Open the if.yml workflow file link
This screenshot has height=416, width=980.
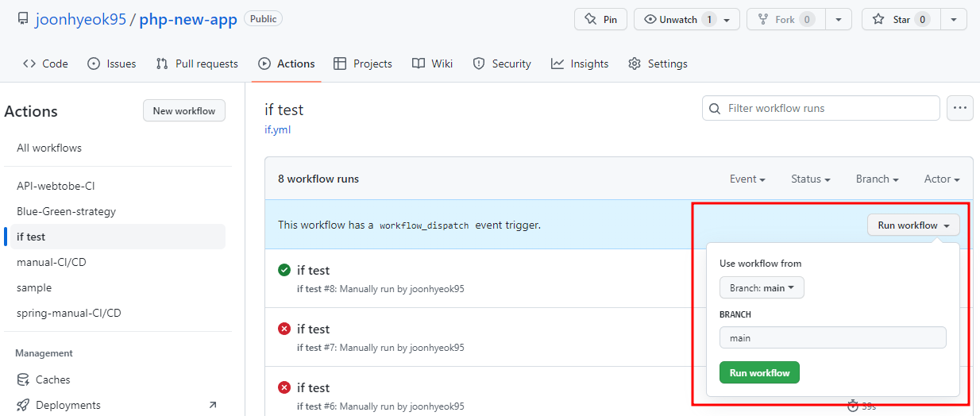point(277,129)
